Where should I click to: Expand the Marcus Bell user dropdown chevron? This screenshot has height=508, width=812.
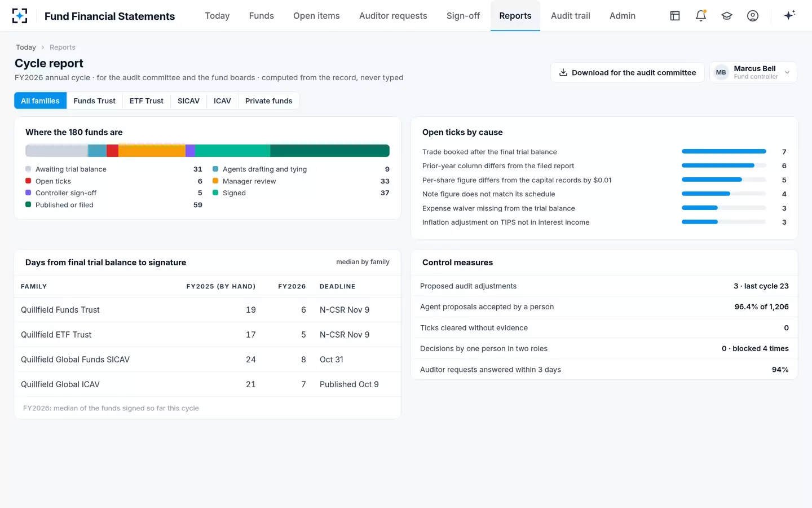click(787, 72)
